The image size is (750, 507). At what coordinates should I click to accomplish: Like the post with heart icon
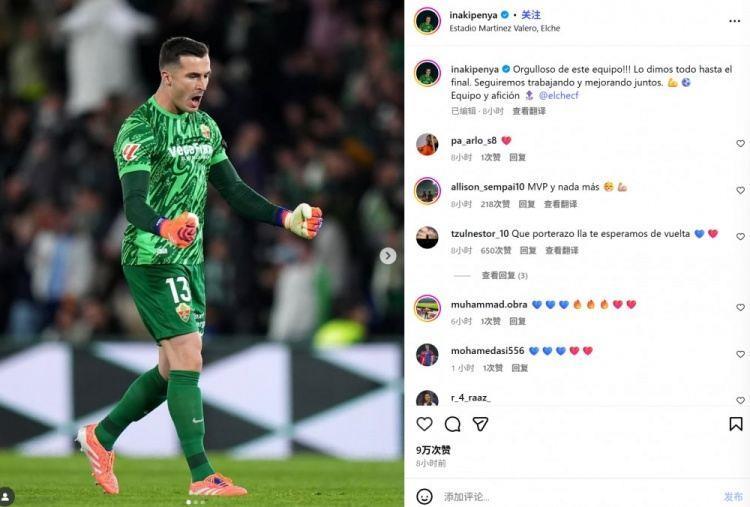(x=424, y=424)
